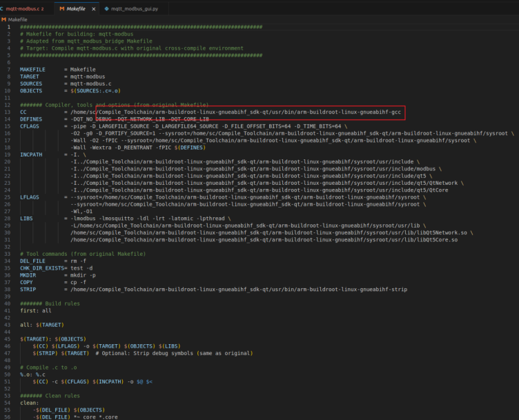Click the C file icon on mqtt-modbus.c tab
The height and width of the screenshot is (420, 519).
tap(2, 8)
